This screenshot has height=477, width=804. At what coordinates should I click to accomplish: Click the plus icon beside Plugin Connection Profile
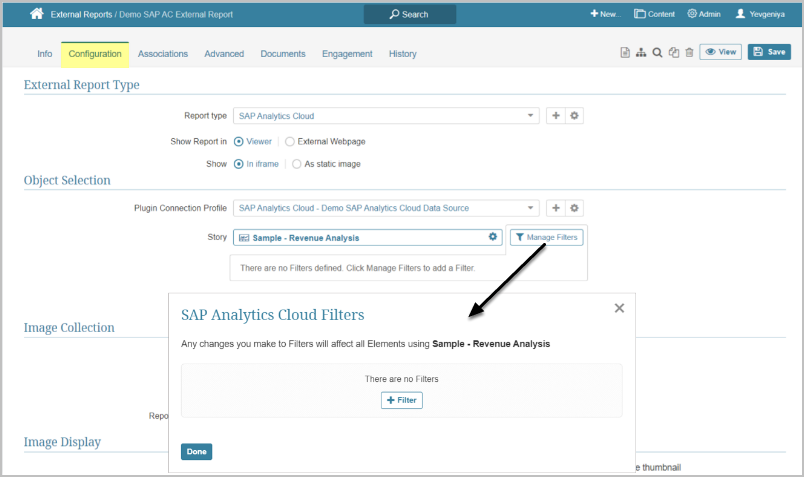pos(556,208)
